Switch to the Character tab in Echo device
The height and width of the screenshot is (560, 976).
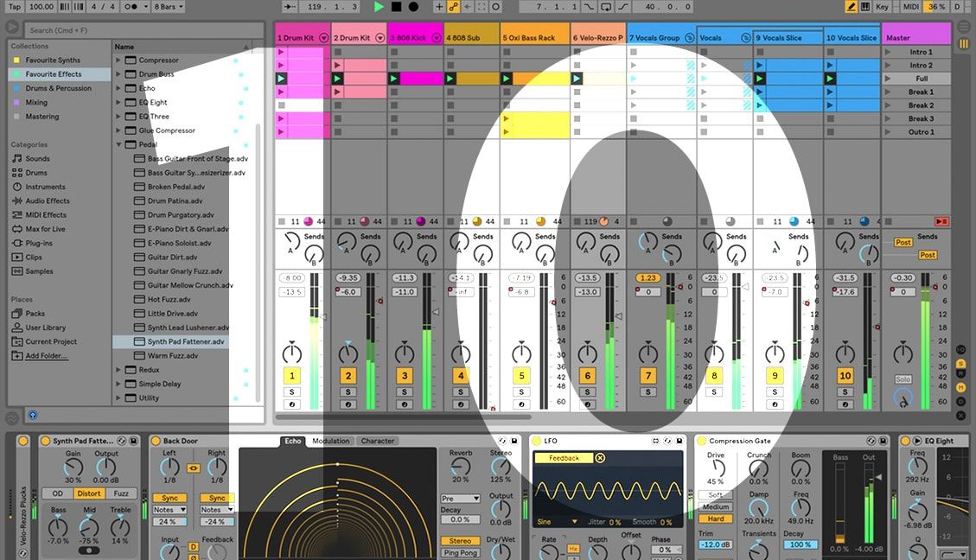point(377,441)
